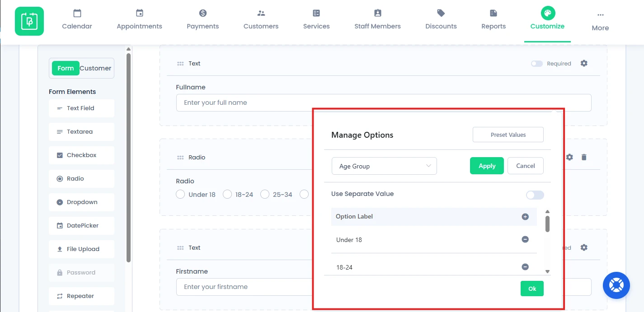Add a Radio form element
The width and height of the screenshot is (644, 312).
pyautogui.click(x=81, y=179)
